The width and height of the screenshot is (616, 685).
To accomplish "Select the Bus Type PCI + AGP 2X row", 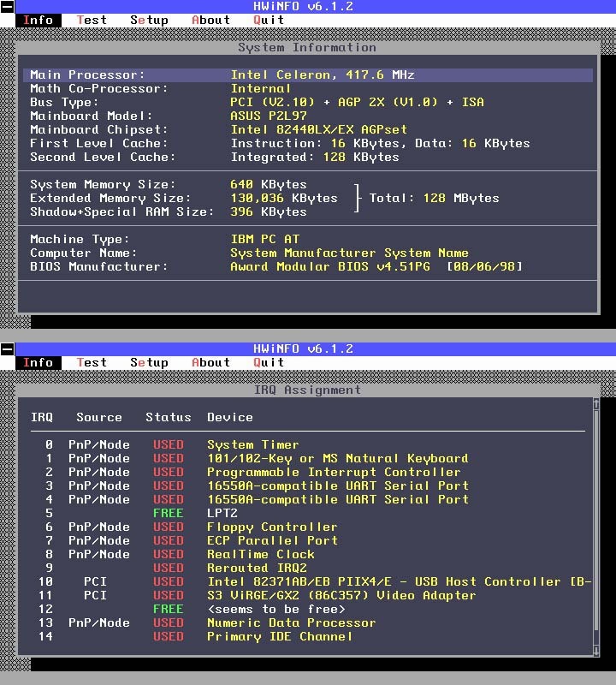I will pyautogui.click(x=308, y=102).
